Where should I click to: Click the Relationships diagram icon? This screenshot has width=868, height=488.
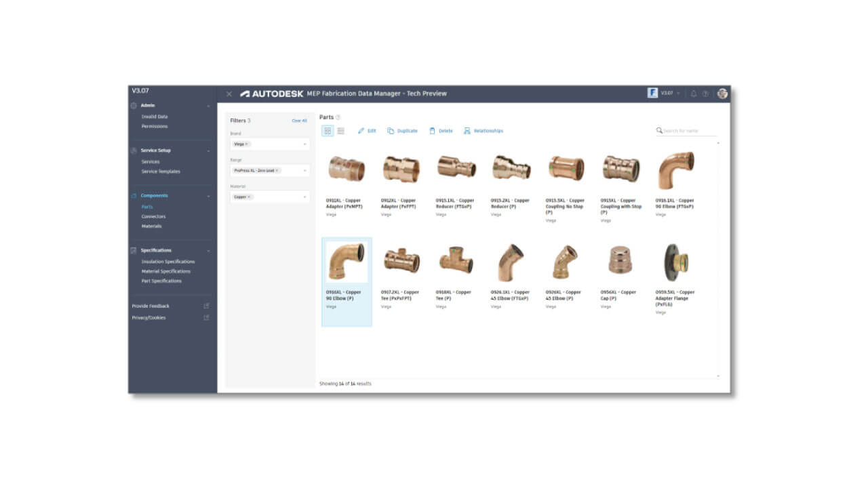point(467,131)
